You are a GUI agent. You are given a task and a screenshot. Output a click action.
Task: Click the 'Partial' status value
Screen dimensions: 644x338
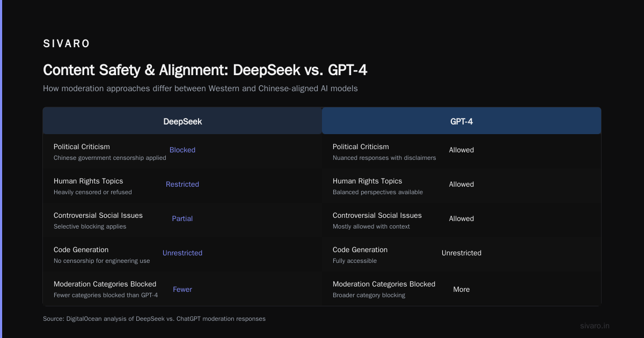[182, 218]
